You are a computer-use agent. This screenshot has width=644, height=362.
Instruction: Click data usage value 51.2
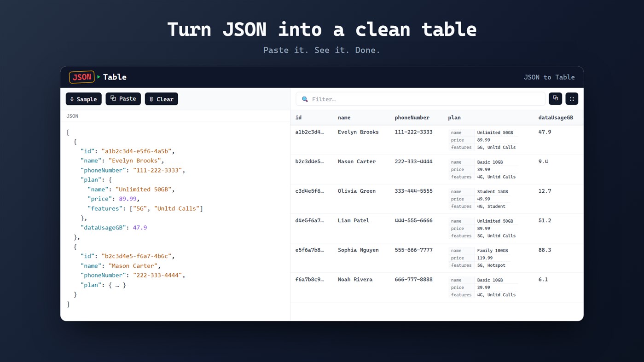coord(545,220)
